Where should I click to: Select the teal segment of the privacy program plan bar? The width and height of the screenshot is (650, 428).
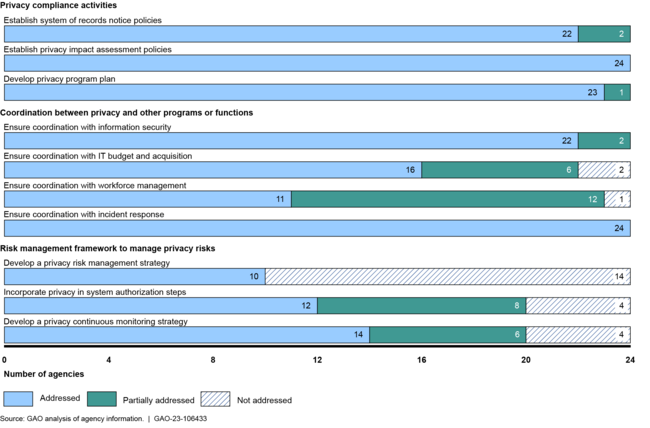[617, 92]
